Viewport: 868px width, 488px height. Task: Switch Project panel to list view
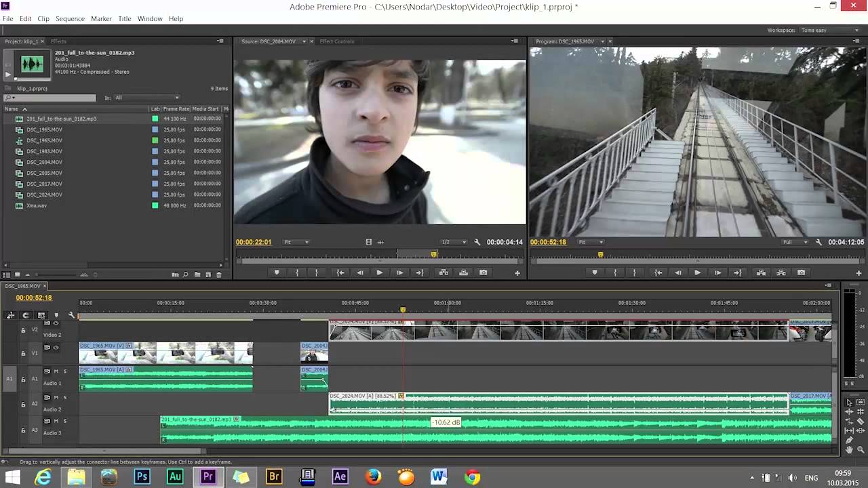(7, 274)
